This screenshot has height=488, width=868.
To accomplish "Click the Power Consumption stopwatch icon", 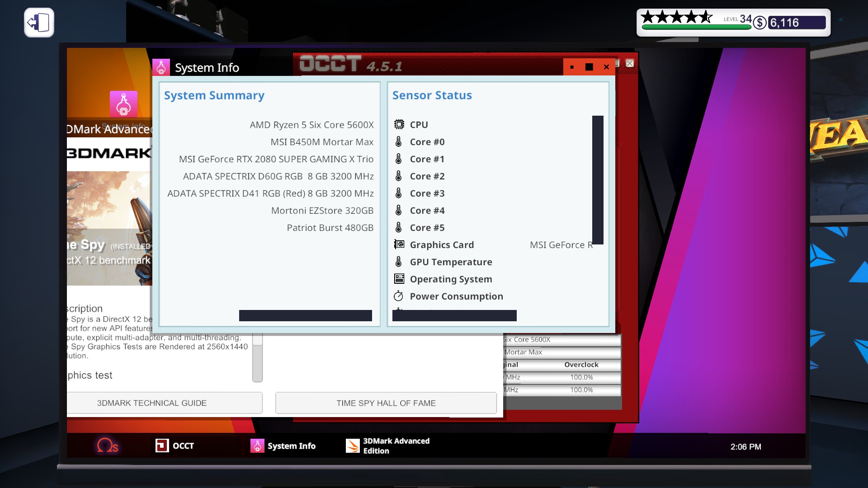I will click(x=399, y=296).
